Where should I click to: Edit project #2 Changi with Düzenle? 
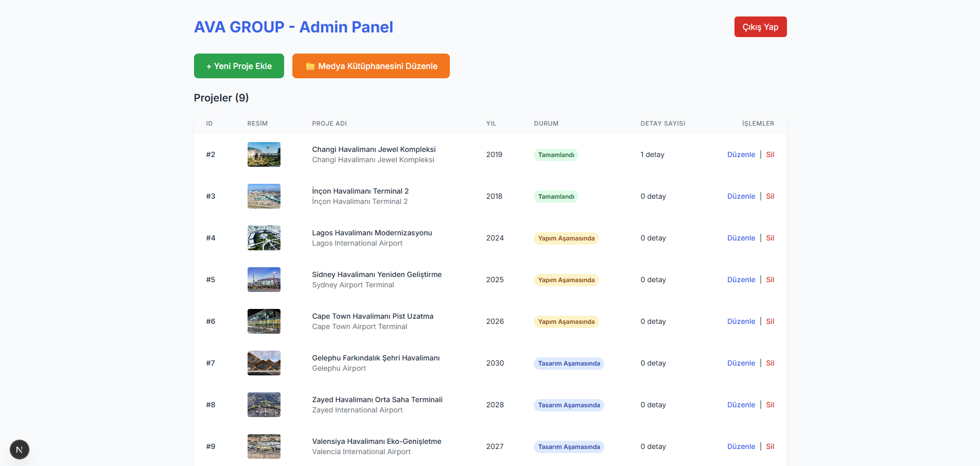[741, 154]
